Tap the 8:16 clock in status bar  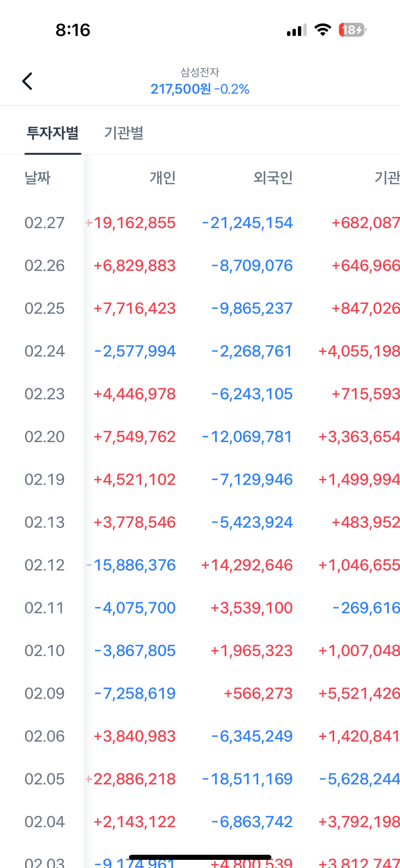click(x=73, y=30)
